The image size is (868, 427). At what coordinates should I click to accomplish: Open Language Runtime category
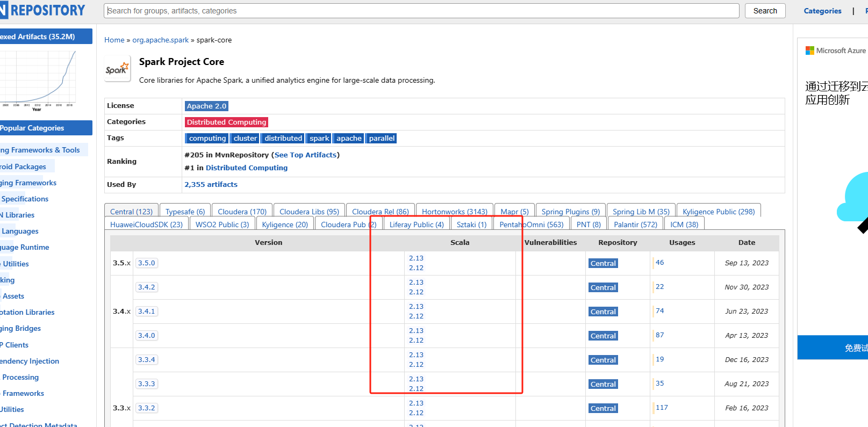click(24, 248)
